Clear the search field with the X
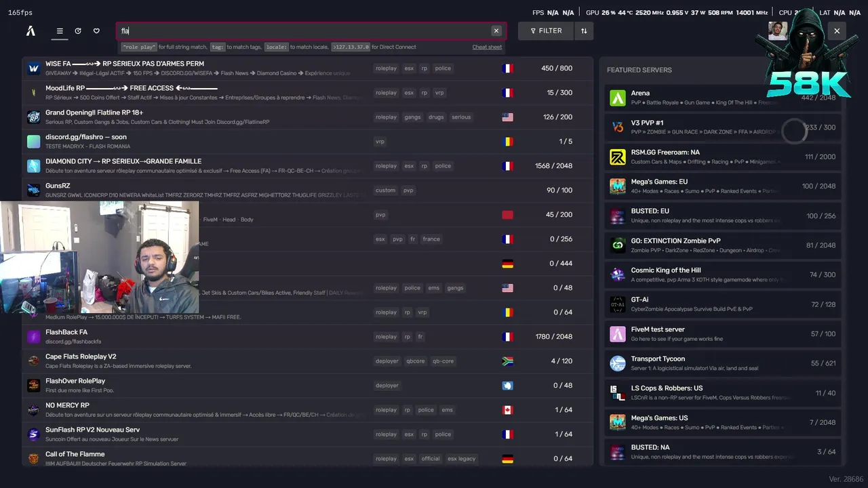Image resolution: width=868 pixels, height=488 pixels. (496, 30)
